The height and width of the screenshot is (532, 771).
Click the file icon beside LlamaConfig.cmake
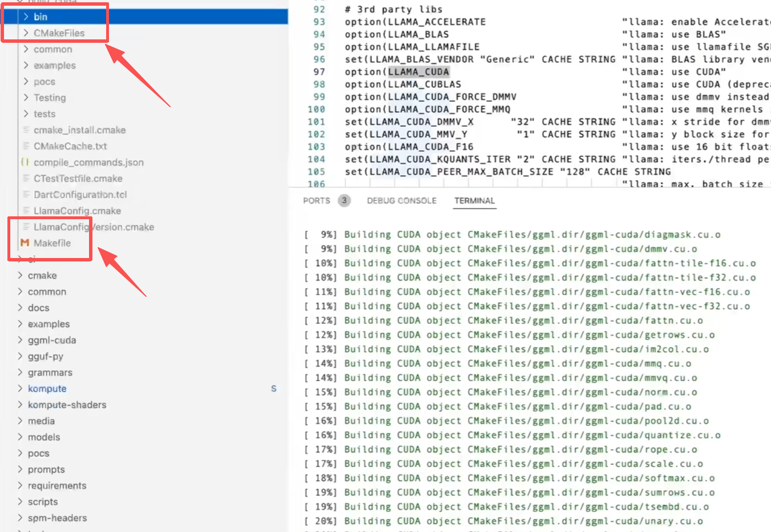point(26,211)
